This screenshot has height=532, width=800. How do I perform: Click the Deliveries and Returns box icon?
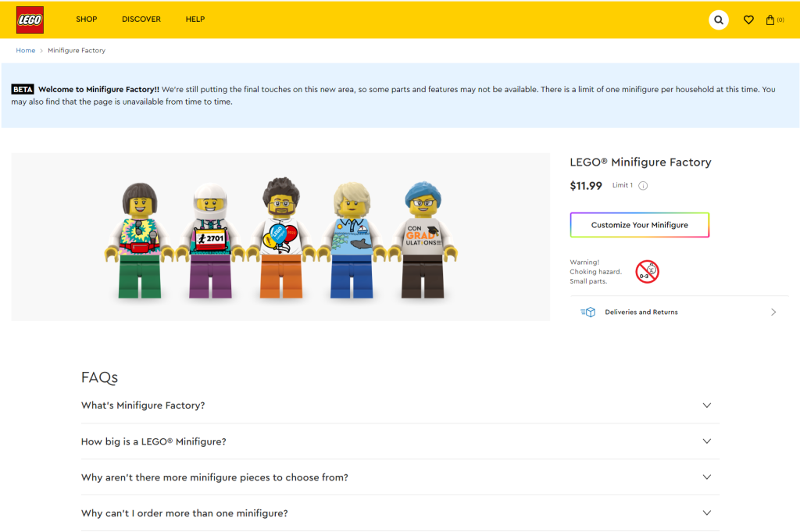click(x=587, y=312)
